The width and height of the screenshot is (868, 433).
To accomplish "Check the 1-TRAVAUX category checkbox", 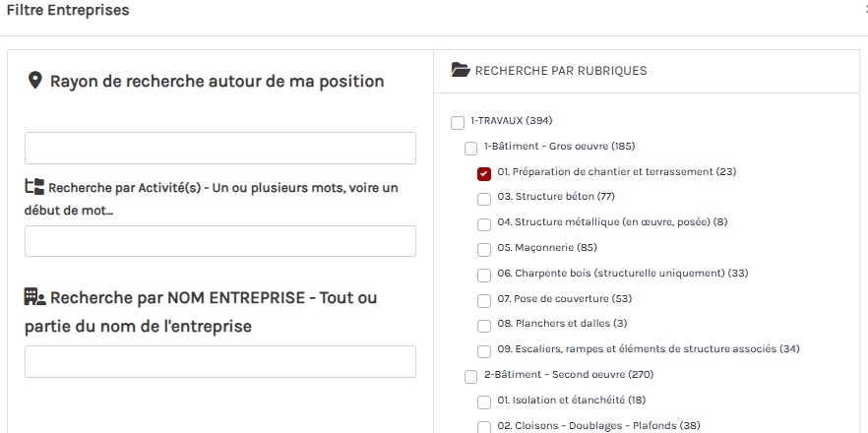I will click(457, 122).
